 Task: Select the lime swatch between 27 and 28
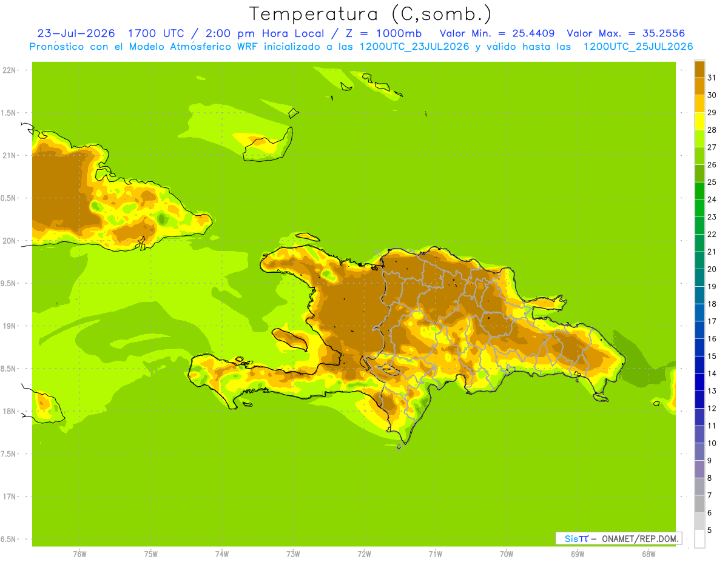[699, 138]
